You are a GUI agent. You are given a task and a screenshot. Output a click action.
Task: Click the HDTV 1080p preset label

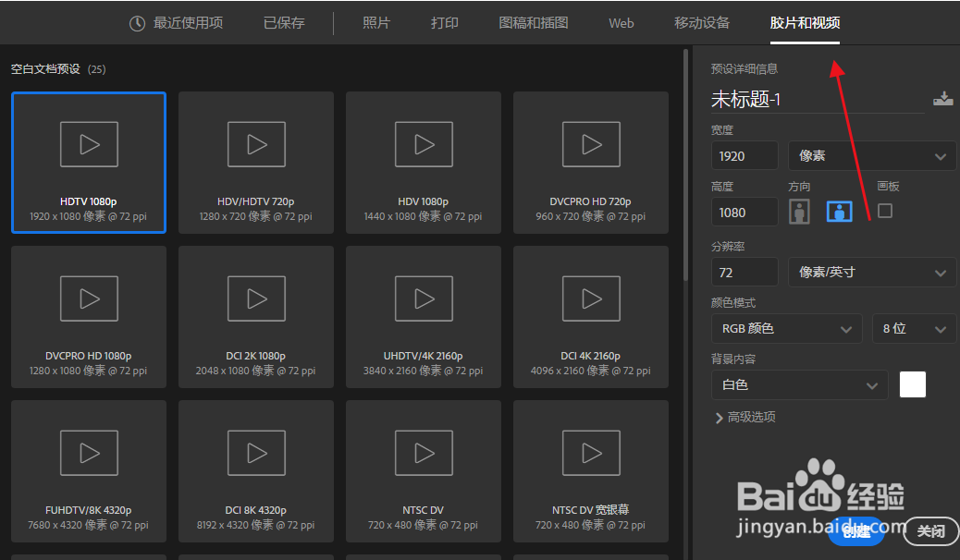tap(88, 201)
